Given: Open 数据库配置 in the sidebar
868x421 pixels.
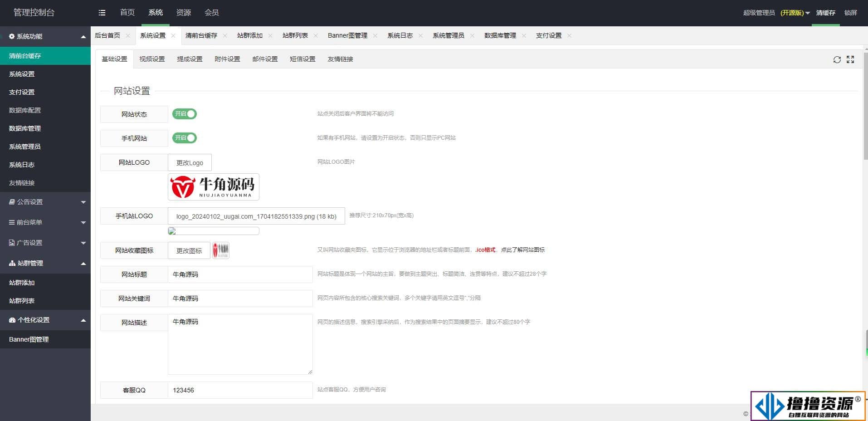Looking at the screenshot, I should point(45,110).
